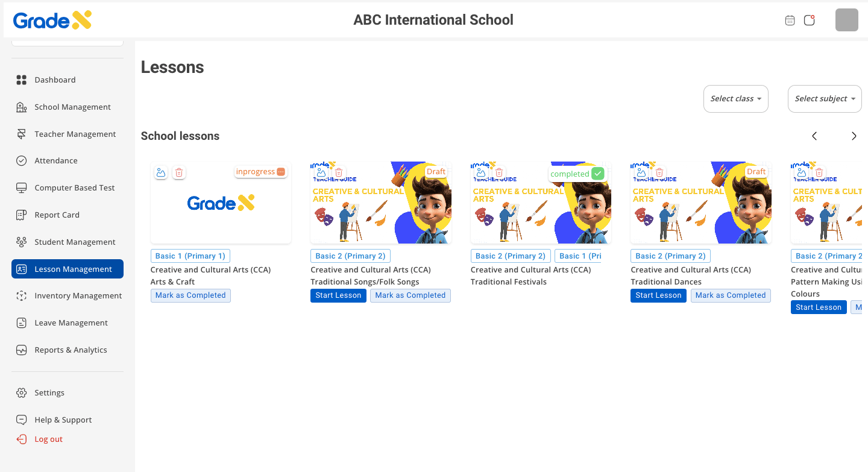868x472 pixels.
Task: Click the Computer Based Test monitor icon
Action: pos(22,188)
